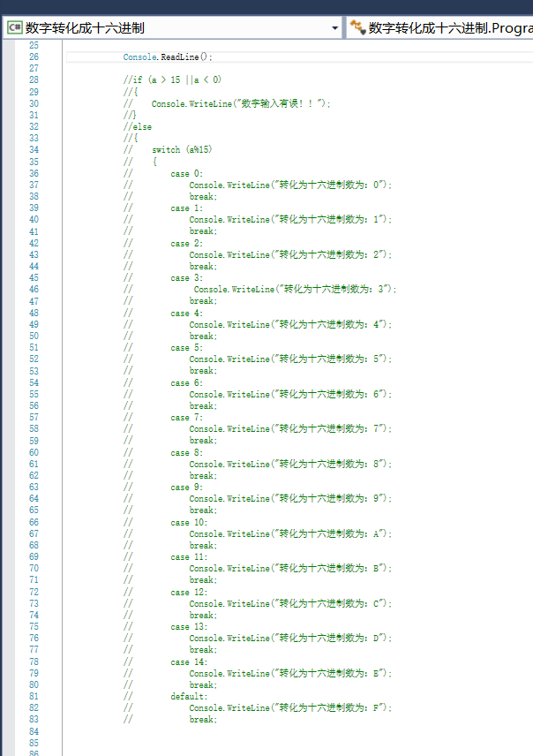This screenshot has width=533, height=756.
Task: Click WriteLine outputting 转化为十六进制数为: 7
Action: click(290, 429)
